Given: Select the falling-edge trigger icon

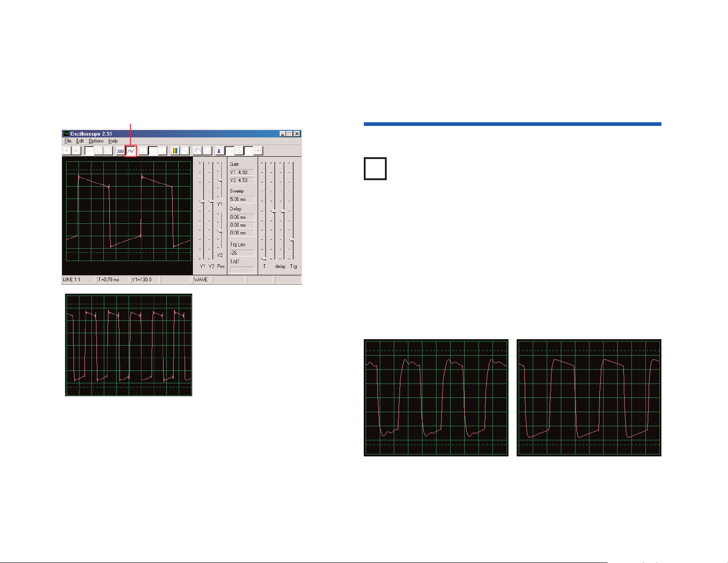Looking at the screenshot, I should [162, 151].
